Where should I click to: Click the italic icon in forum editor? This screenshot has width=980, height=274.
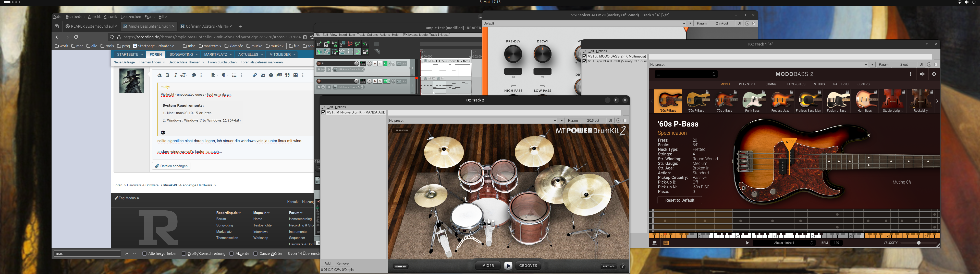point(175,75)
